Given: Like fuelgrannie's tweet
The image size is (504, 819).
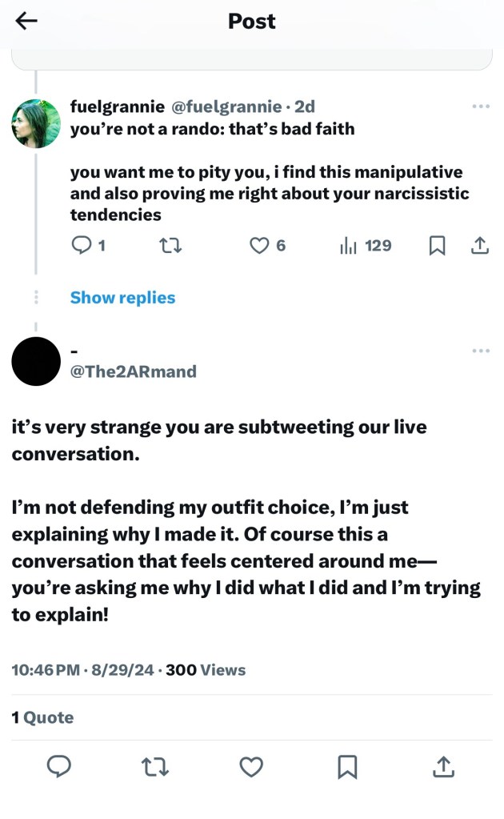Looking at the screenshot, I should coord(260,247).
